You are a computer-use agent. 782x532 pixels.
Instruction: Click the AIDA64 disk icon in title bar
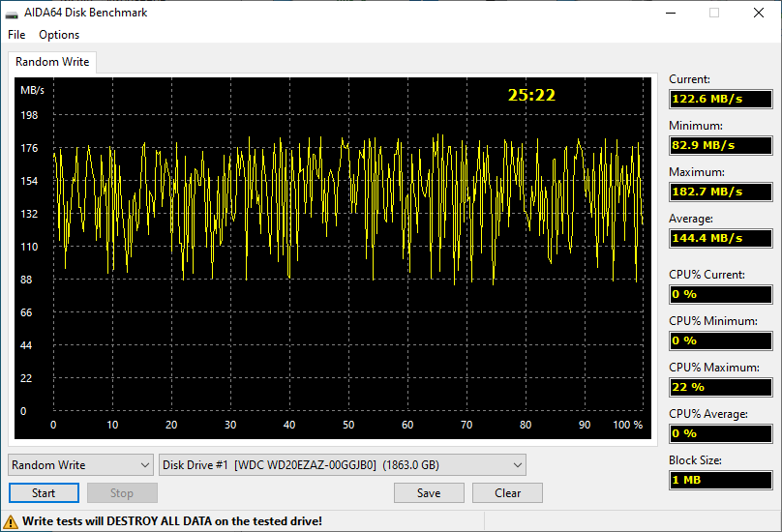(x=12, y=14)
